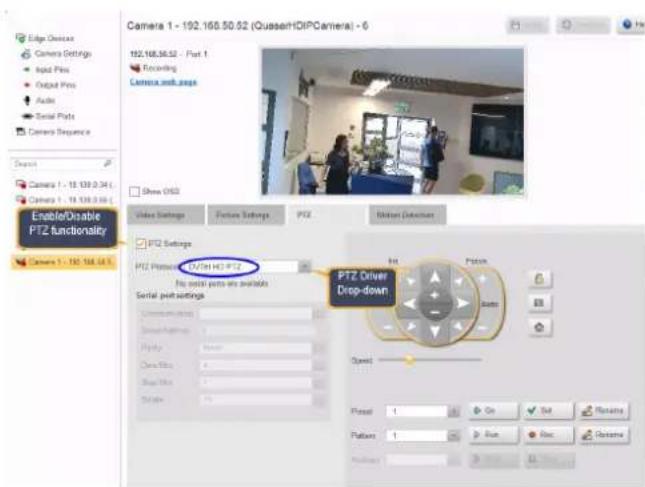Open the Camera web page link
This screenshot has height=487, width=645.
(x=163, y=82)
